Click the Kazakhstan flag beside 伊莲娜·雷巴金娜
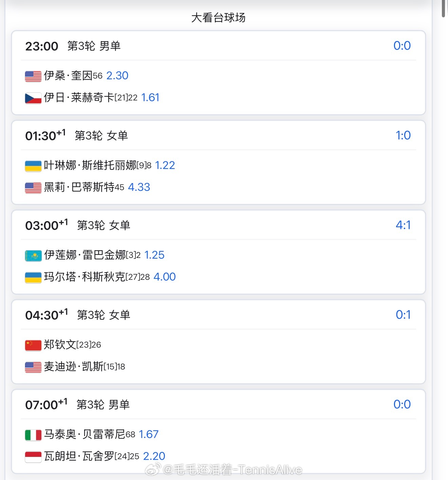 click(33, 255)
